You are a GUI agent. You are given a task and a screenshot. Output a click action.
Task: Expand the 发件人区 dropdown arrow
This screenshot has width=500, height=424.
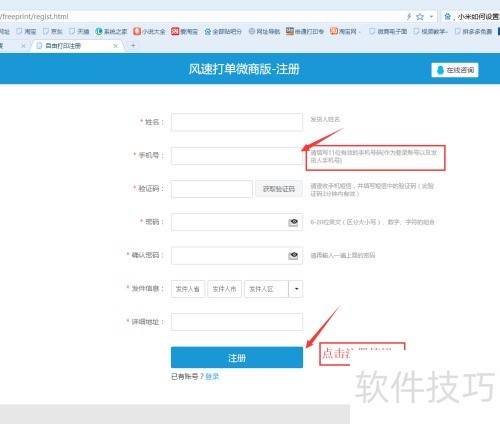coord(296,289)
